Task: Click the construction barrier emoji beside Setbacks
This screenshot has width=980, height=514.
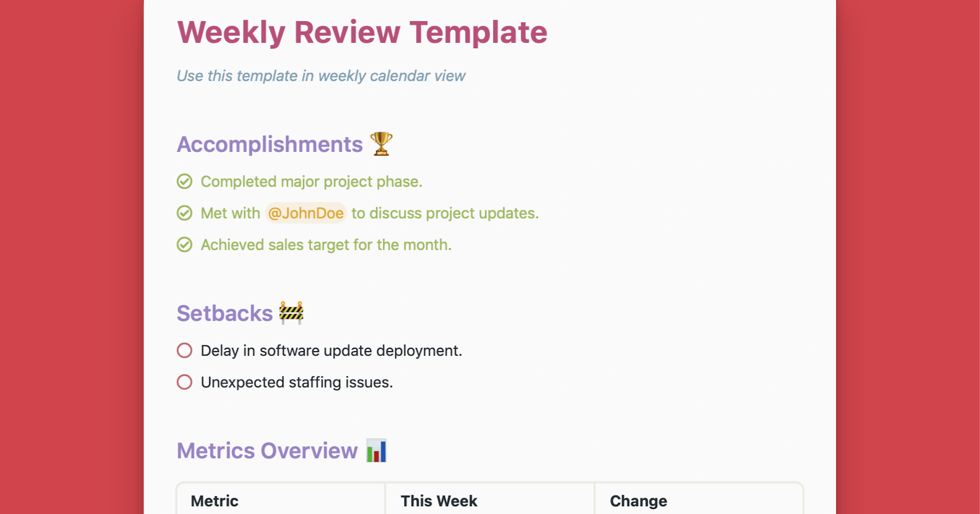Action: (291, 313)
